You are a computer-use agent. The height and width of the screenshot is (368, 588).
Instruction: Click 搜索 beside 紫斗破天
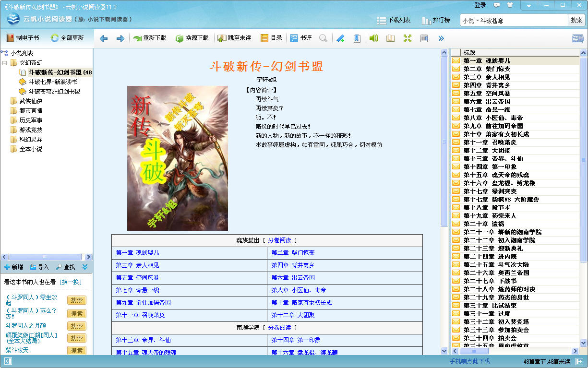tap(77, 351)
